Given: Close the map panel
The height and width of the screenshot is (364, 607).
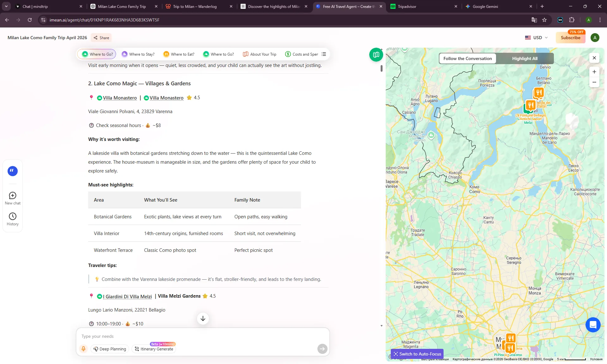Looking at the screenshot, I should pyautogui.click(x=594, y=58).
